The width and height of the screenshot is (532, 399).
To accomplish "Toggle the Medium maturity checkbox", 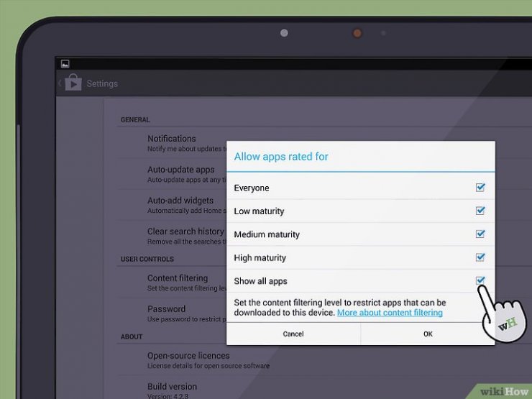I will tap(480, 234).
